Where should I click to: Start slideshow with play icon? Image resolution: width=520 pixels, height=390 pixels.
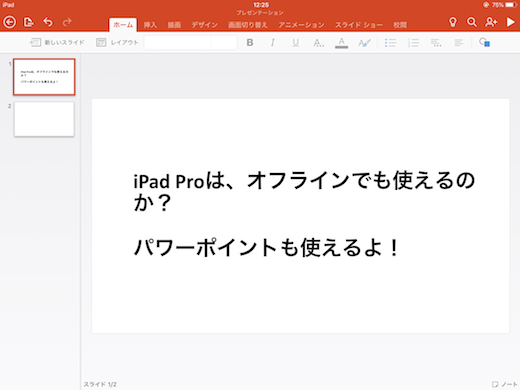point(510,22)
